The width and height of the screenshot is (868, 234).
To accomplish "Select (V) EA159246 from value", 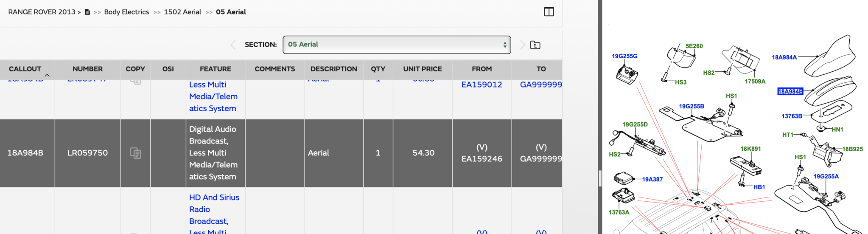I will click(482, 153).
